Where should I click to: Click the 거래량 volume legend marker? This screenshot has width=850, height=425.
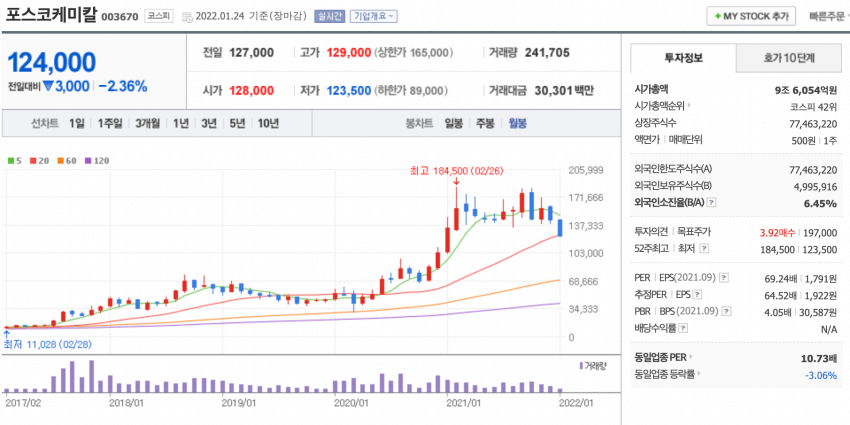click(x=582, y=365)
